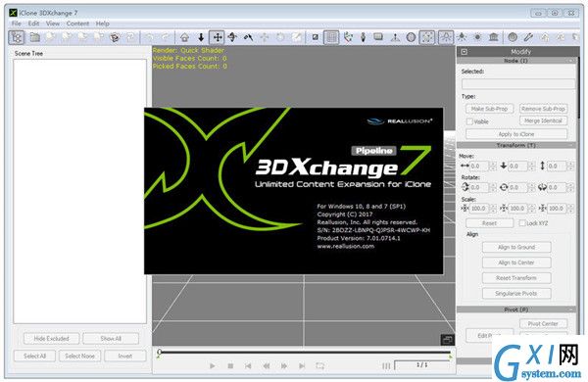Select the Move cross-arrows tool
Screen dimensions: 588x382
pos(218,37)
